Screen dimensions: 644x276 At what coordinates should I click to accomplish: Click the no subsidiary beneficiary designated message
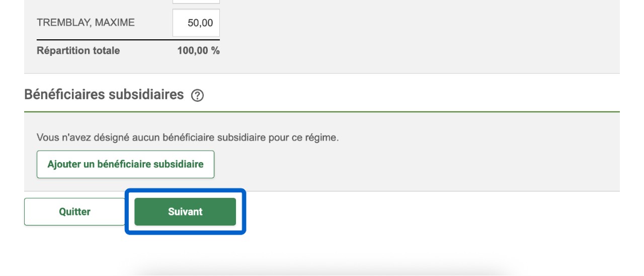click(188, 137)
